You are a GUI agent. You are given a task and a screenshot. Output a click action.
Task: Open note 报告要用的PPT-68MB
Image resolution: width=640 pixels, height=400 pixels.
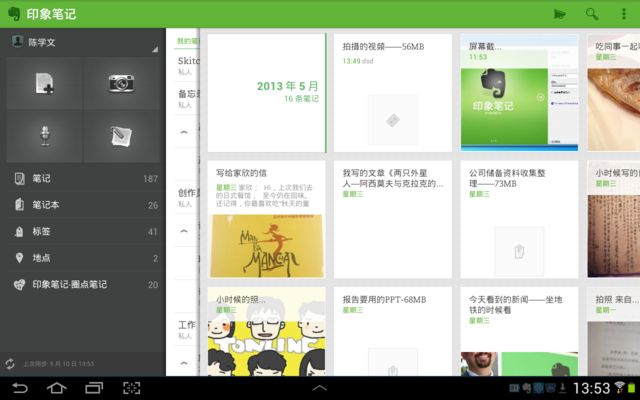click(393, 331)
